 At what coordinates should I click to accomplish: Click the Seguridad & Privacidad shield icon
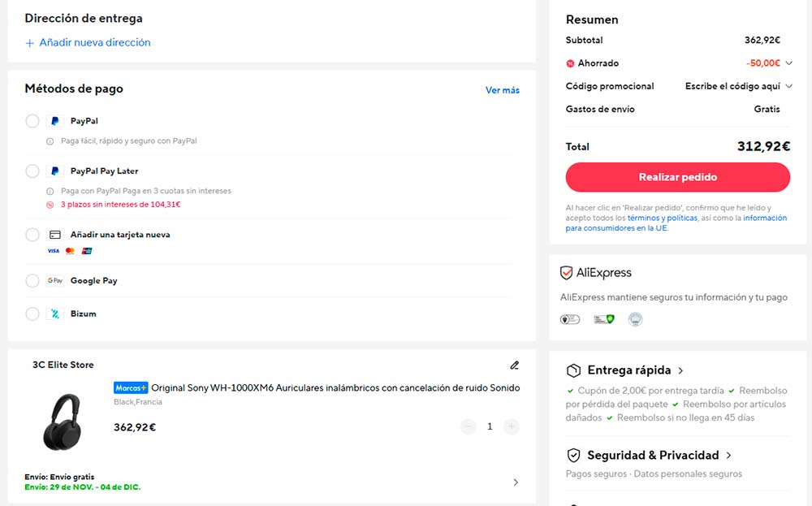coord(573,456)
